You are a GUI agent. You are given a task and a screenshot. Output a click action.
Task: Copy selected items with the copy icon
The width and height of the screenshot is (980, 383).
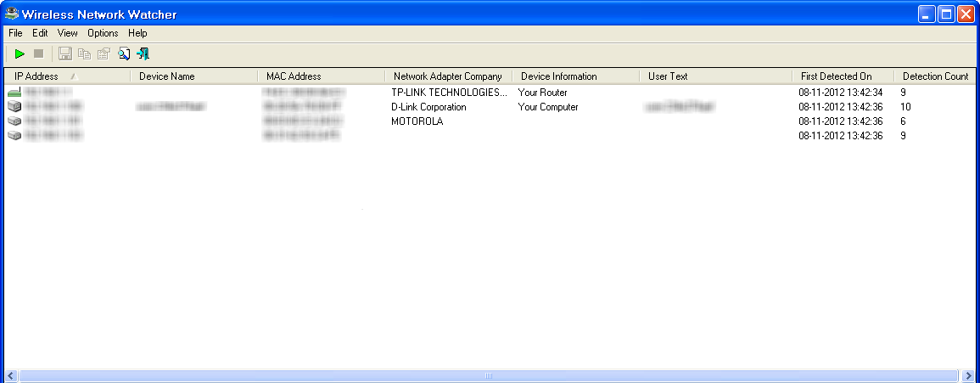[x=84, y=54]
